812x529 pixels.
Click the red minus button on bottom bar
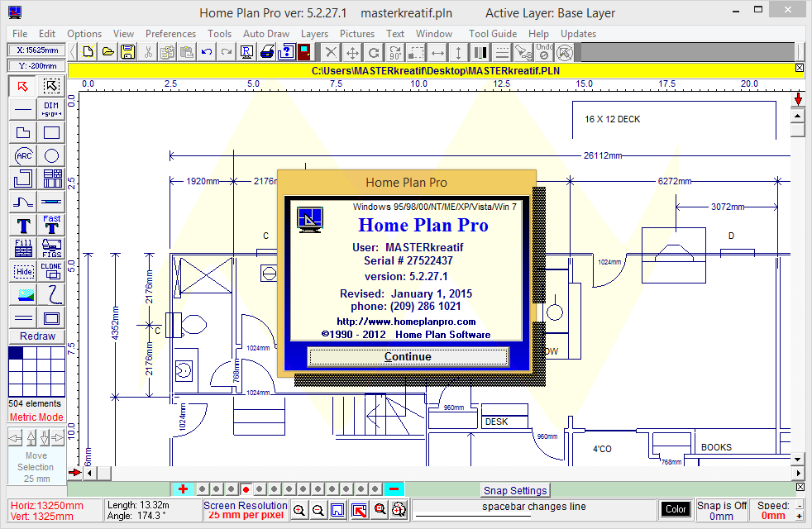pos(394,489)
